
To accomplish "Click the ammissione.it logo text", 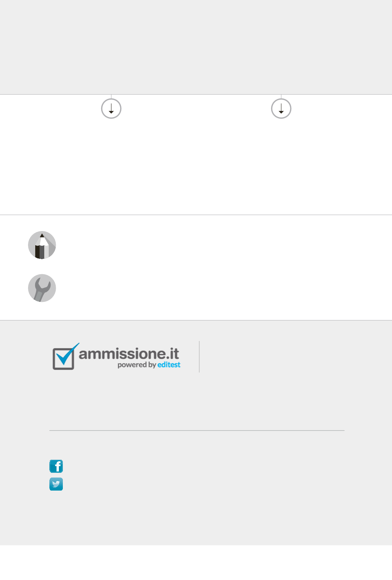I will pos(129,353).
